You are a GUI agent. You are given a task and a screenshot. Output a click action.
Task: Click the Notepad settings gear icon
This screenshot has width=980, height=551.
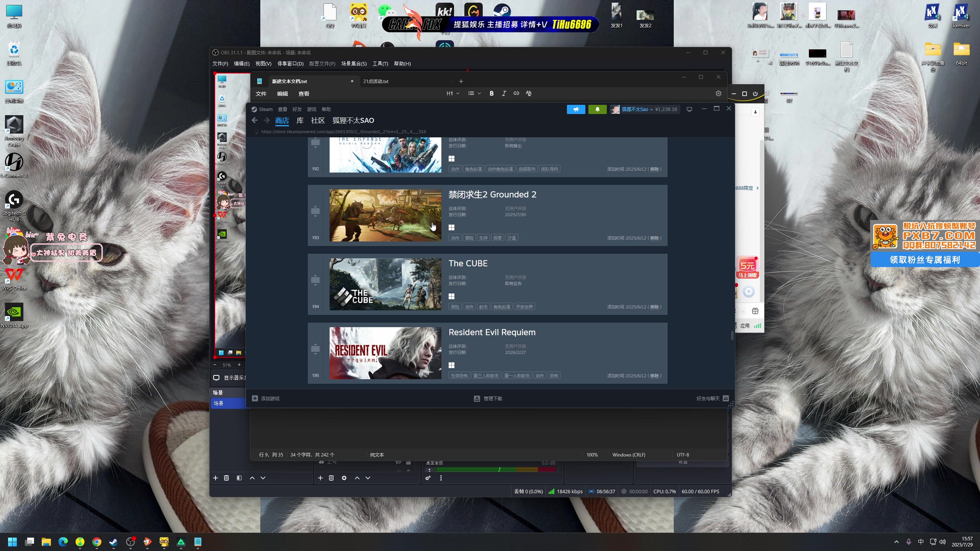pyautogui.click(x=719, y=93)
